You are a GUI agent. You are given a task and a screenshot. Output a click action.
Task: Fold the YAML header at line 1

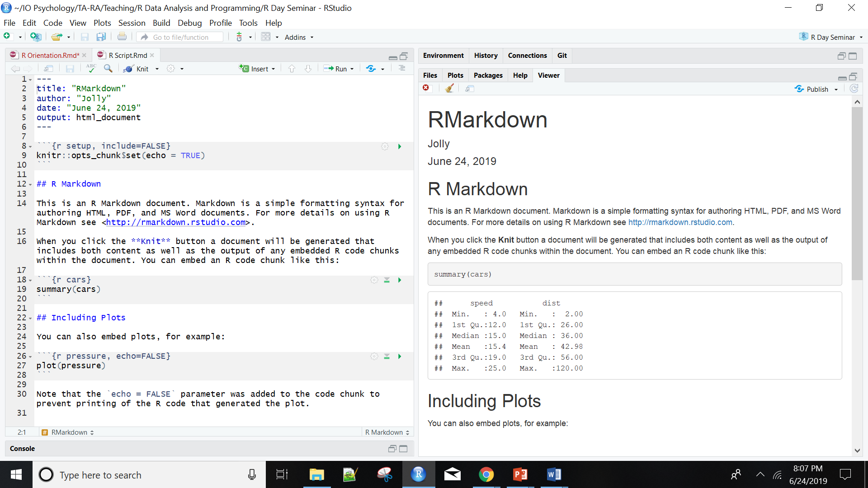pyautogui.click(x=30, y=80)
